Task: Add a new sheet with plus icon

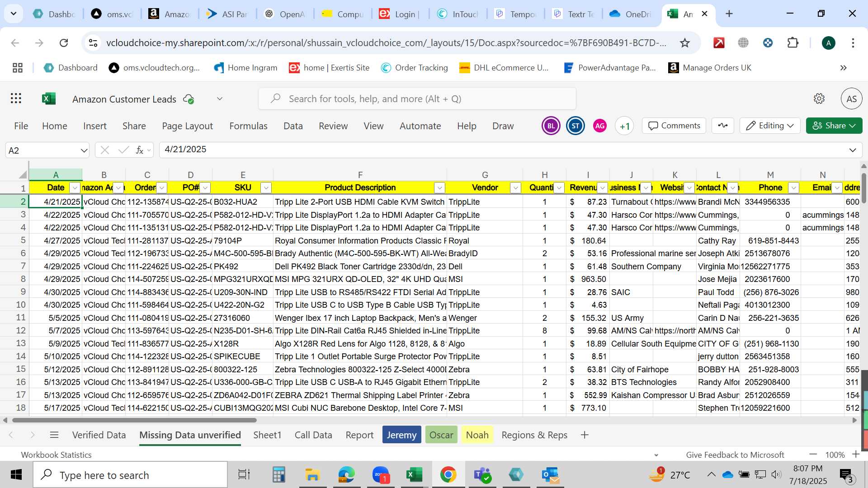Action: [585, 435]
